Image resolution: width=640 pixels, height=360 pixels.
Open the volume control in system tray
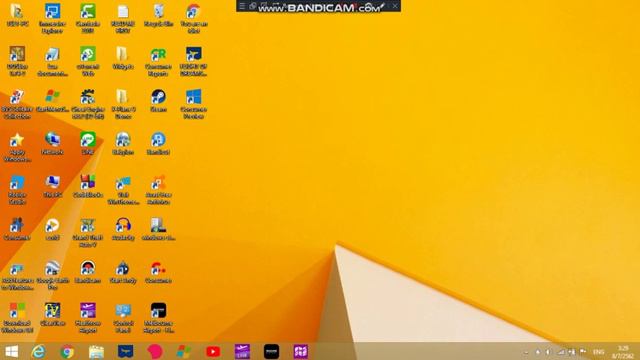(548, 352)
